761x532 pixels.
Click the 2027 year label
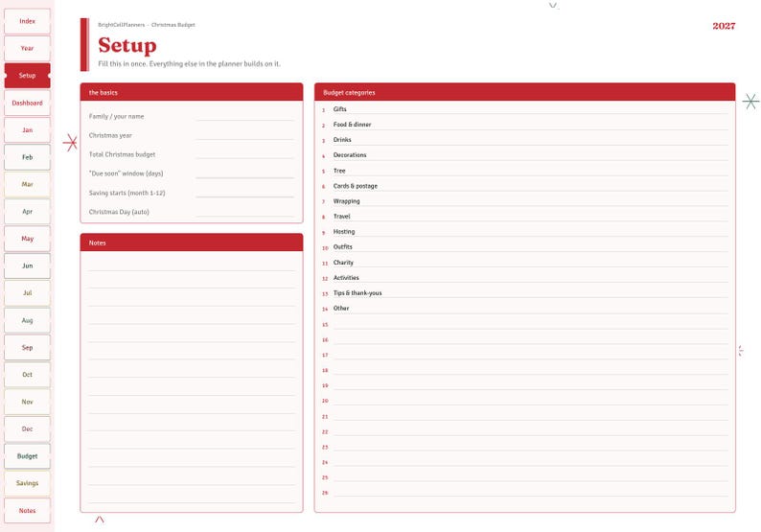724,26
